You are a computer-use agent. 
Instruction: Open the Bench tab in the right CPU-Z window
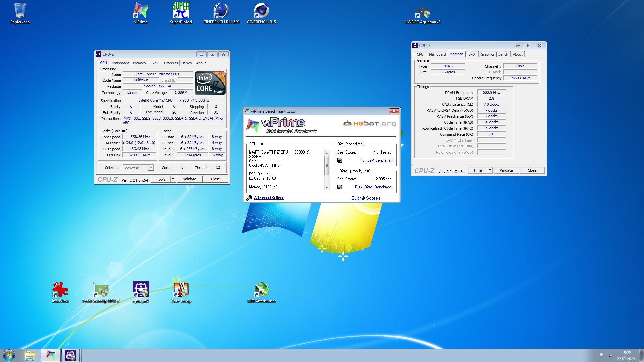click(x=503, y=54)
